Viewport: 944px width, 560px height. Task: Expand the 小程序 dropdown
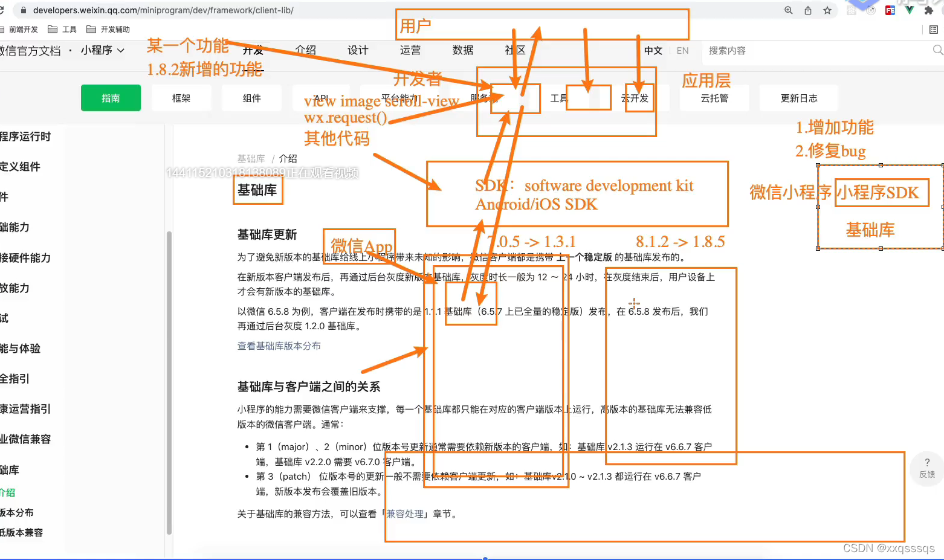coord(103,50)
